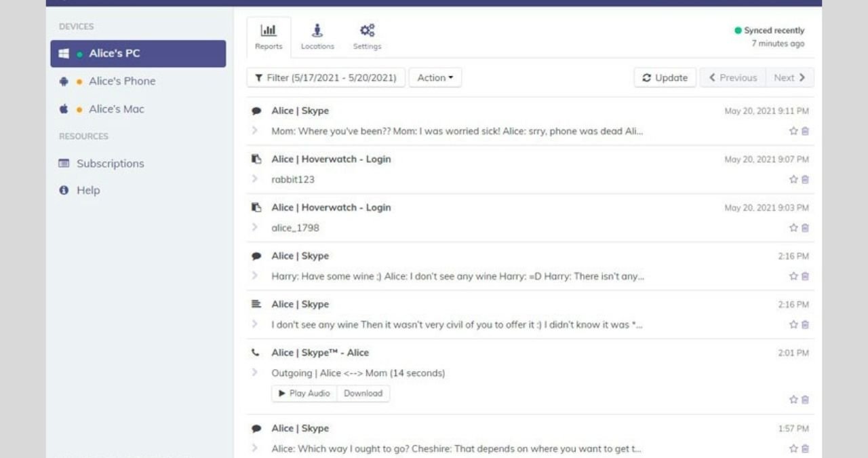The width and height of the screenshot is (868, 458).
Task: Click the phone call icon for Skype™ - Alice
Action: 256,353
